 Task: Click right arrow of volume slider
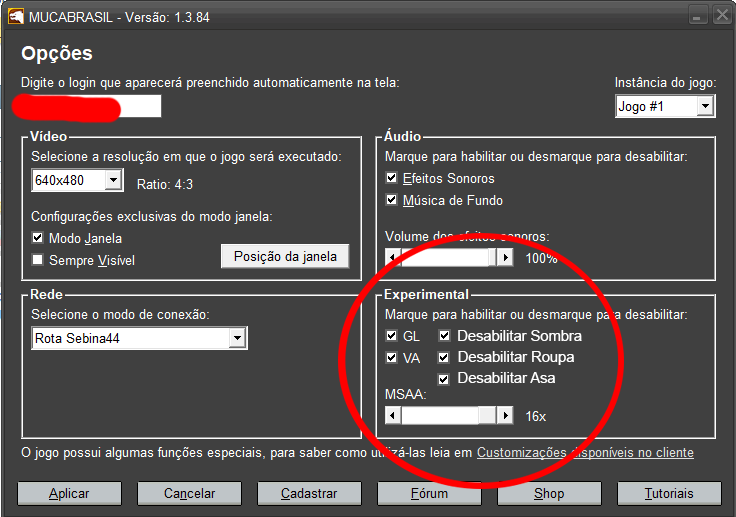pos(505,258)
